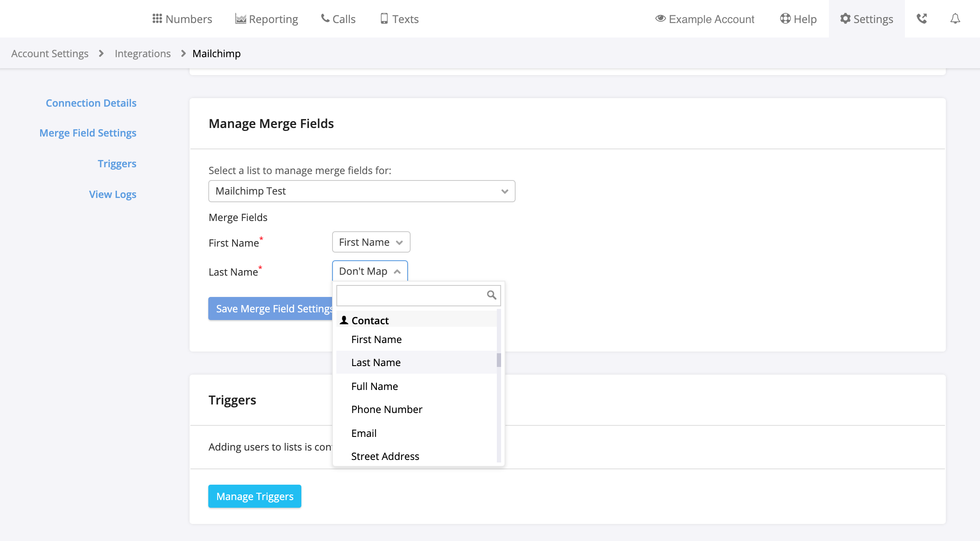This screenshot has width=980, height=541.
Task: Open the Texts menu
Action: click(400, 19)
